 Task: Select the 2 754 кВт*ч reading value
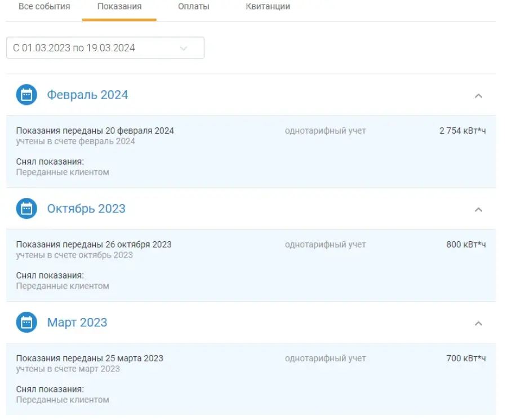coord(462,131)
